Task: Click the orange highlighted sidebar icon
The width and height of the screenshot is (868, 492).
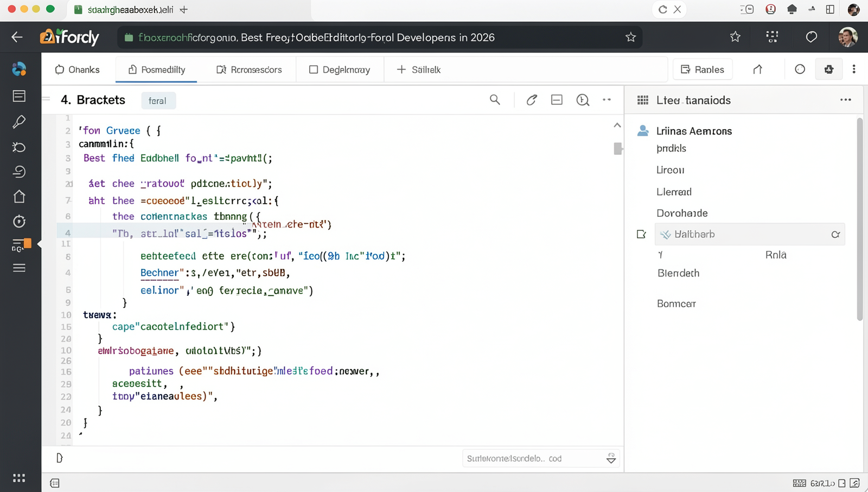Action: click(22, 245)
